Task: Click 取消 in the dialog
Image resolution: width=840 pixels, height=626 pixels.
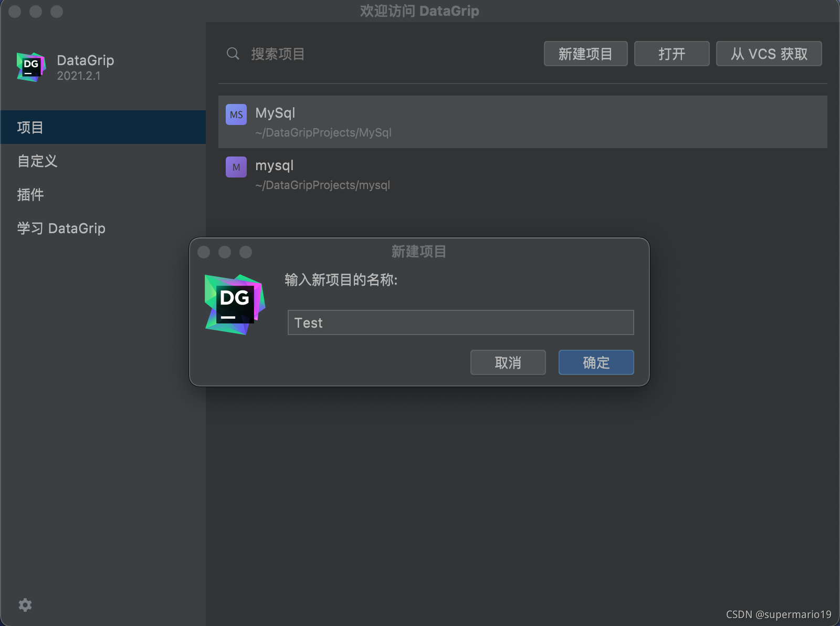Action: tap(508, 362)
